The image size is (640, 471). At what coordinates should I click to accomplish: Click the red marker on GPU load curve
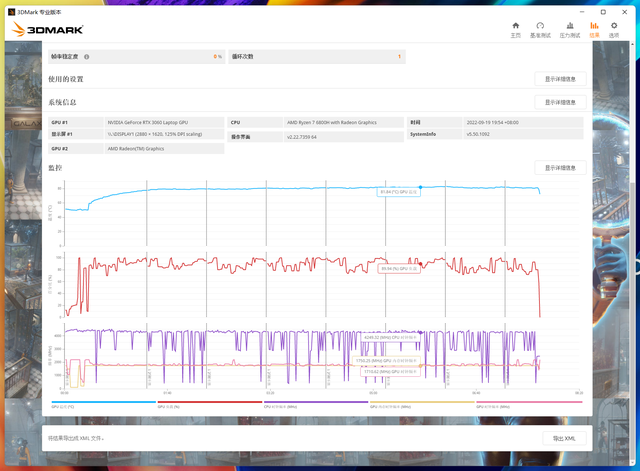(x=420, y=264)
